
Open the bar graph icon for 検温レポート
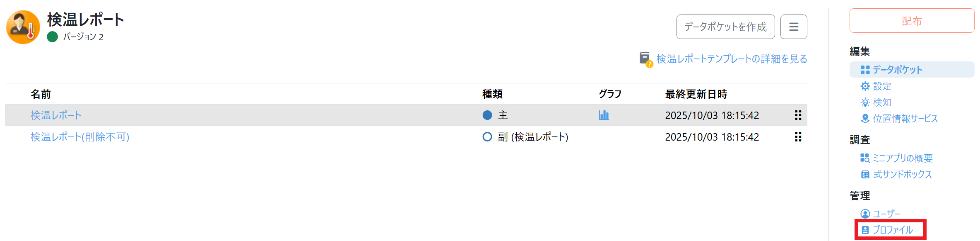pyautogui.click(x=604, y=115)
